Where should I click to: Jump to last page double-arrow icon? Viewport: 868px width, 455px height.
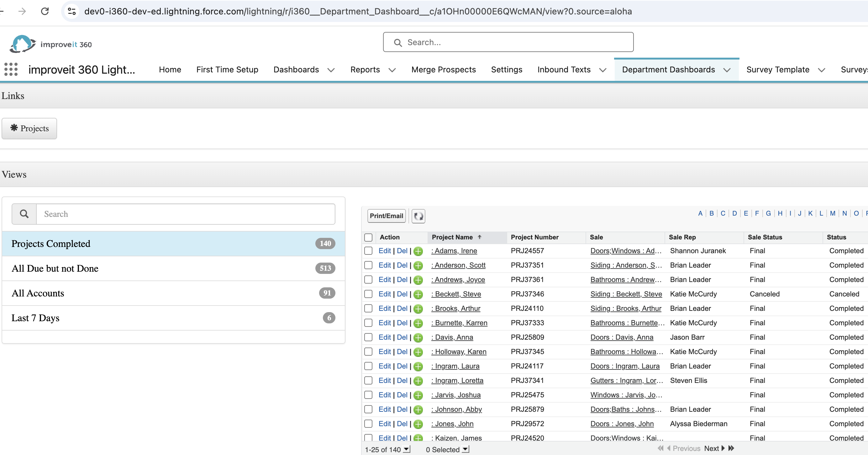[731, 448]
